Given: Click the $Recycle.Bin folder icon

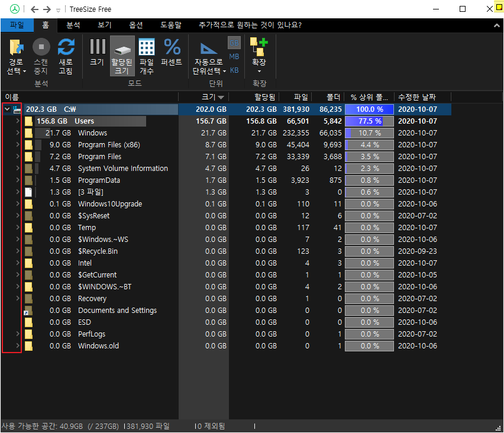Looking at the screenshot, I should [x=29, y=251].
